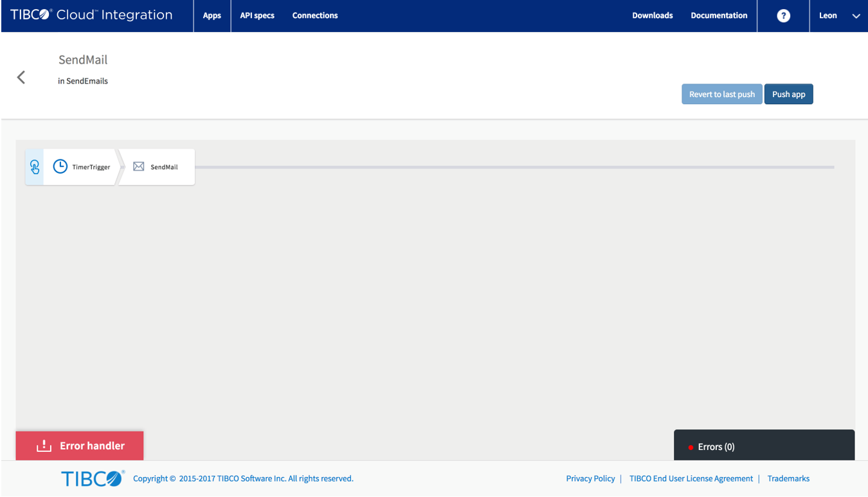Click Revert to last push
The image size is (868, 497).
(722, 95)
